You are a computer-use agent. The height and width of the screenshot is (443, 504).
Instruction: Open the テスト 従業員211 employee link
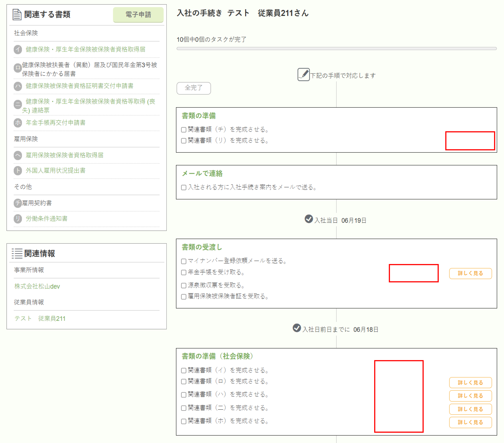[40, 318]
